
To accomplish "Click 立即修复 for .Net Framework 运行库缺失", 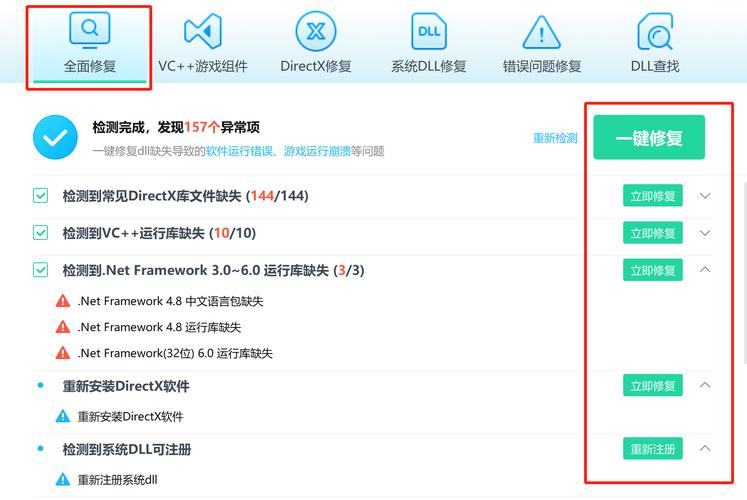I will point(653,270).
